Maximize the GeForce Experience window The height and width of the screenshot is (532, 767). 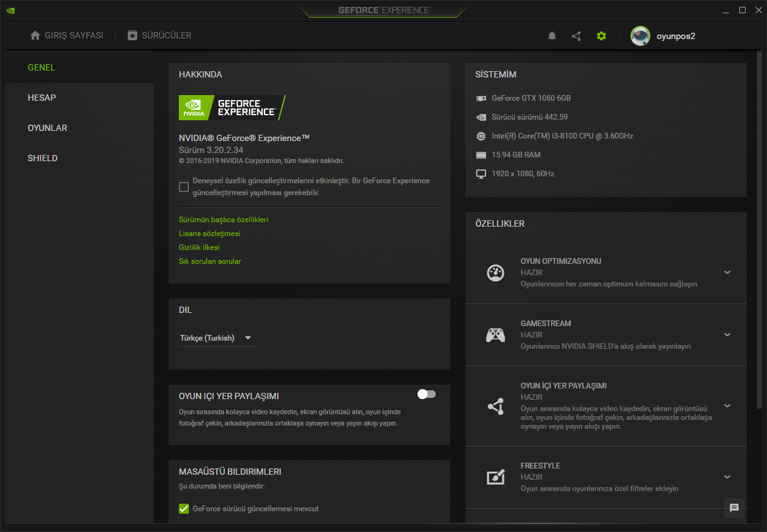tap(742, 10)
